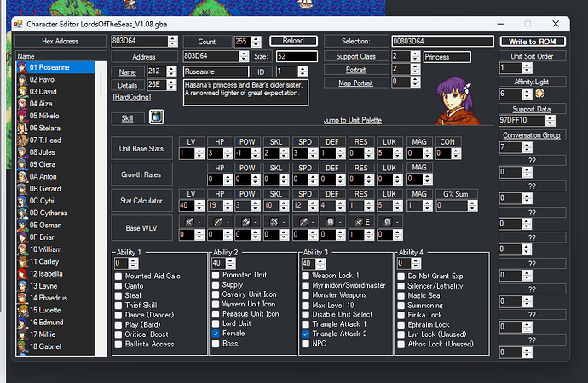Viewport: 588px width, 383px height.
Task: Click the Gabriel portrait icon in list
Action: point(20,347)
